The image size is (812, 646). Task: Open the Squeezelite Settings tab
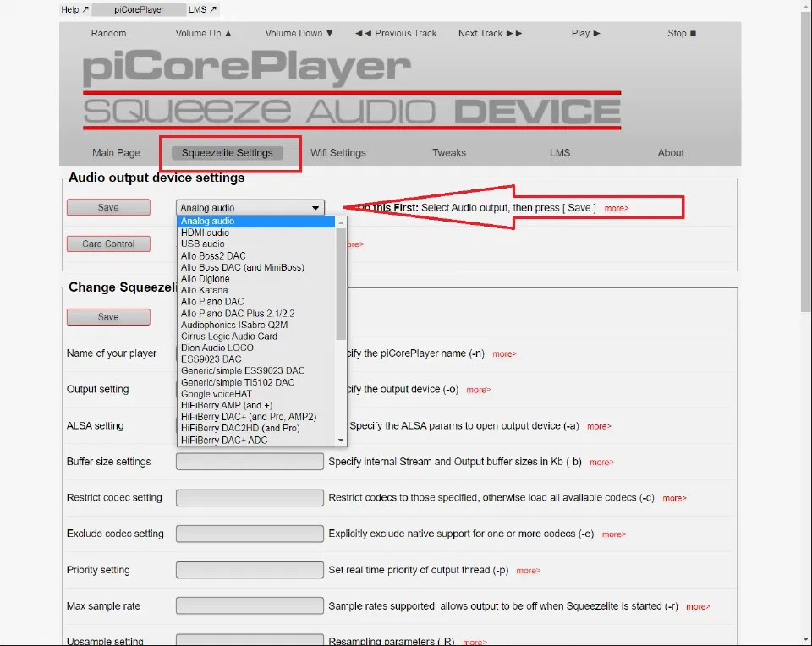click(227, 153)
